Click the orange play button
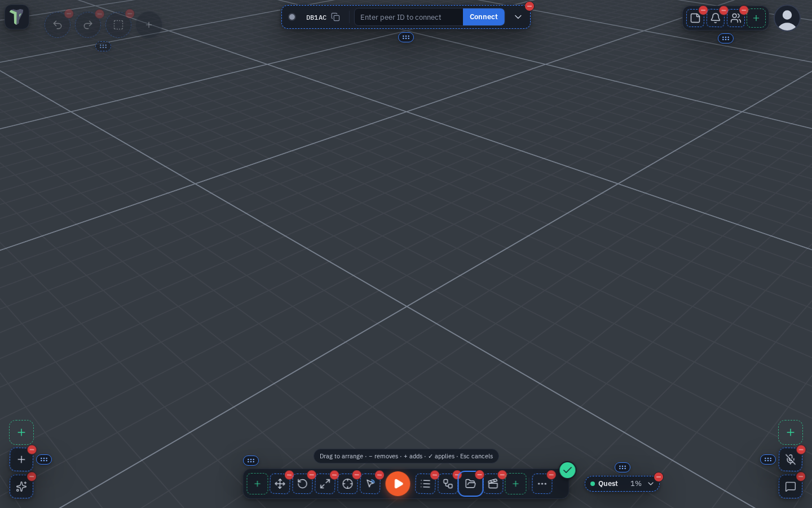Viewport: 812px width, 508px height. (398, 484)
